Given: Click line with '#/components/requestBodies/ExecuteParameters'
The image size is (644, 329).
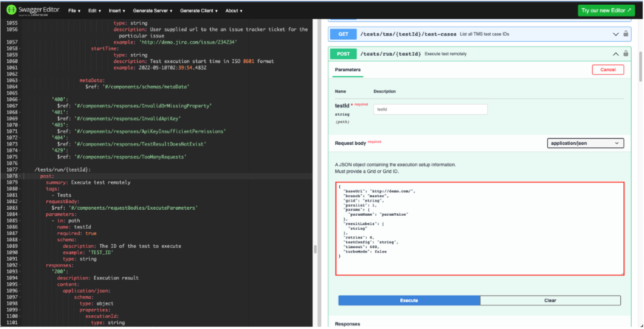Looking at the screenshot, I should point(124,208).
